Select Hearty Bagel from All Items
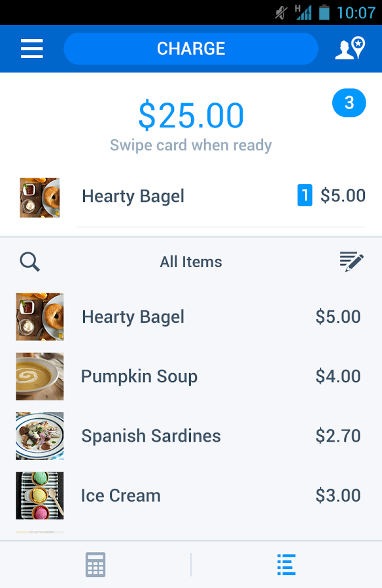The image size is (382, 588). coord(132,316)
